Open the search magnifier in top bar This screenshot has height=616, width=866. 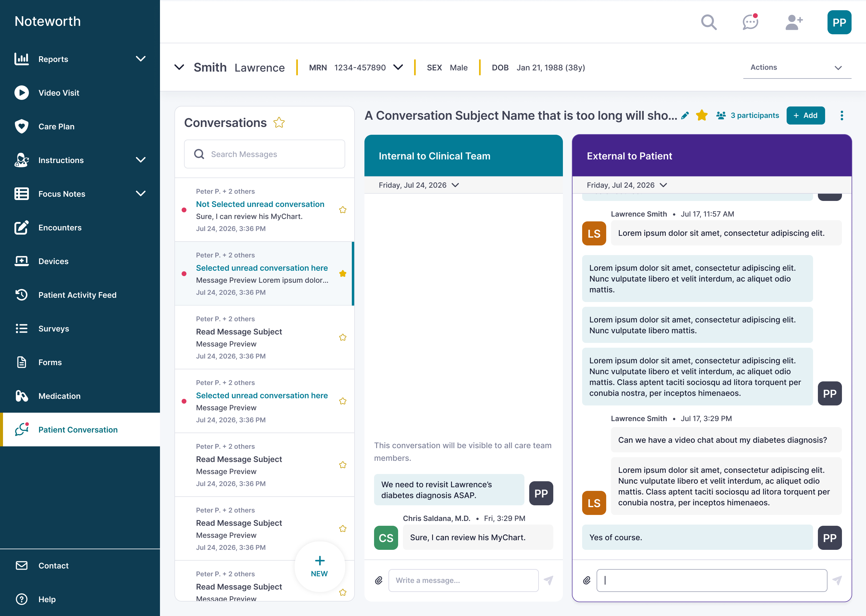(709, 22)
